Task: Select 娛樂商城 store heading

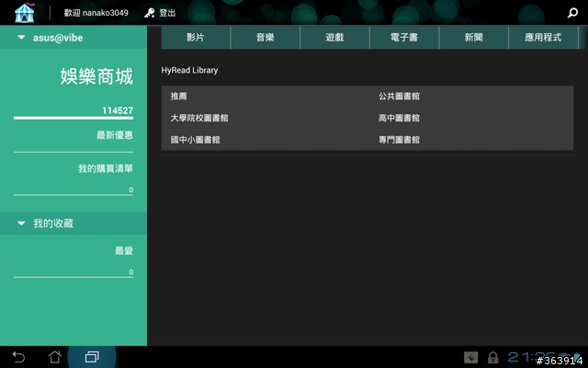Action: [x=96, y=76]
